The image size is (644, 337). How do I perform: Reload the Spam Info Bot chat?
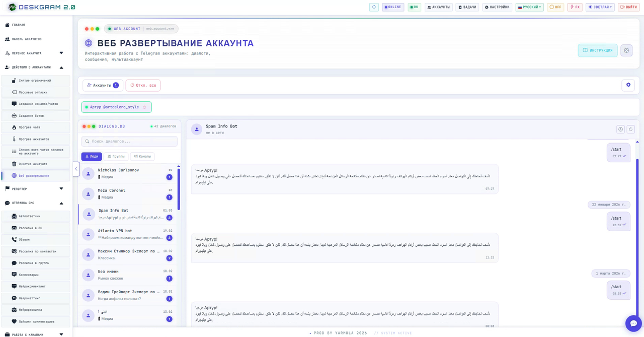tap(630, 129)
